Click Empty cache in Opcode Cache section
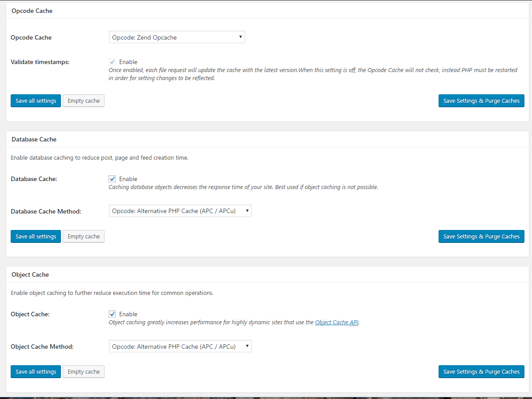Viewport: 532px width, 399px height. click(x=84, y=101)
